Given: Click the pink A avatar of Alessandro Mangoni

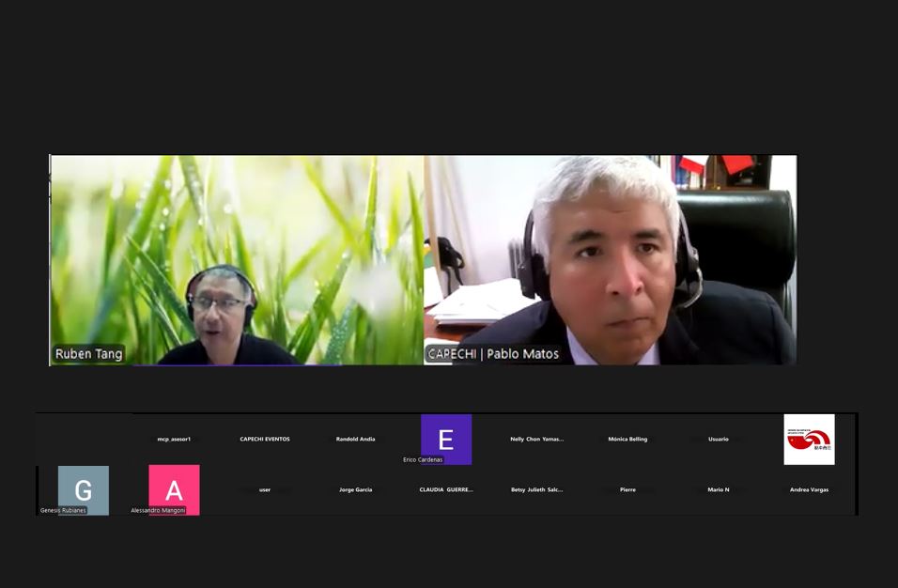Looking at the screenshot, I should click(x=174, y=489).
